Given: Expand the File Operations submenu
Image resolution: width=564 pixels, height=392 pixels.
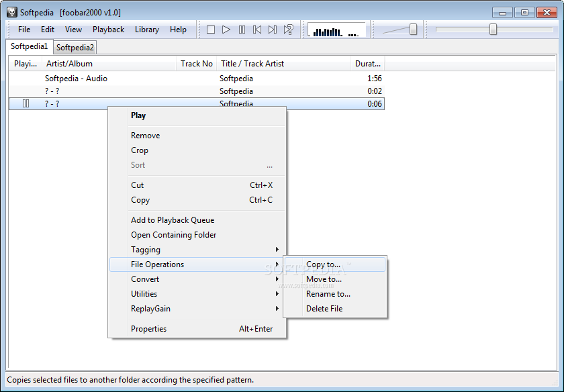Looking at the screenshot, I should pyautogui.click(x=197, y=264).
